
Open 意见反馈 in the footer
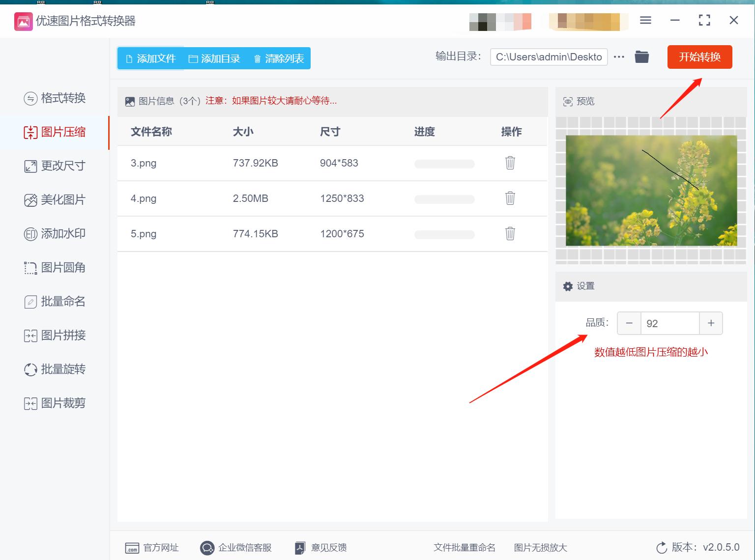coord(320,547)
